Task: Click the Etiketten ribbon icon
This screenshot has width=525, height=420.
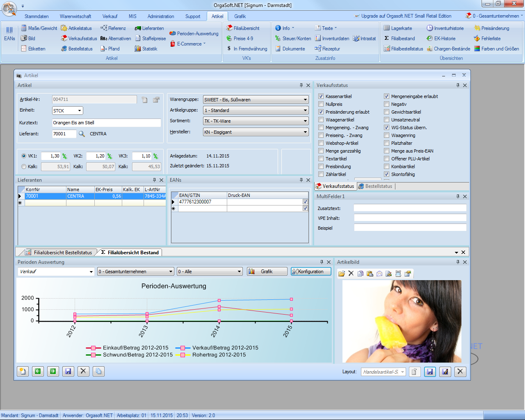Action: tap(24, 49)
